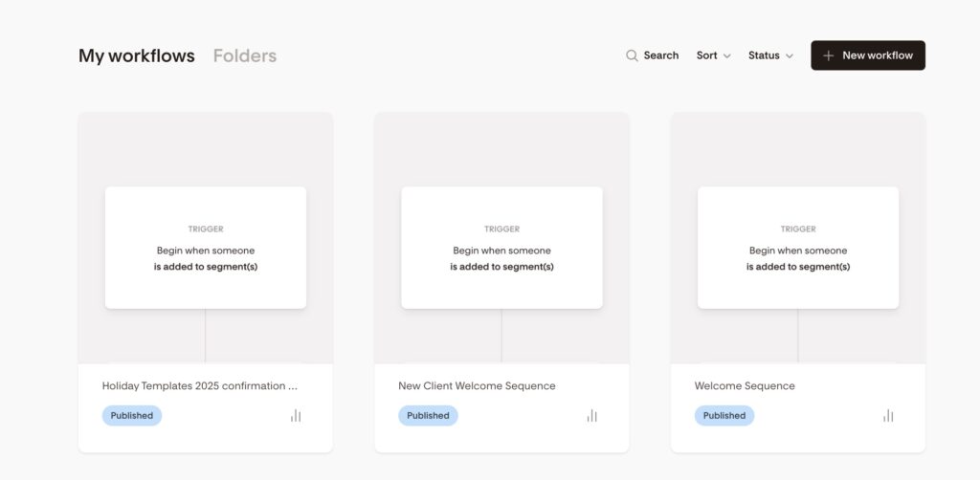The height and width of the screenshot is (480, 980).
Task: Click Published badge under Welcome Sequence
Action: click(x=724, y=416)
